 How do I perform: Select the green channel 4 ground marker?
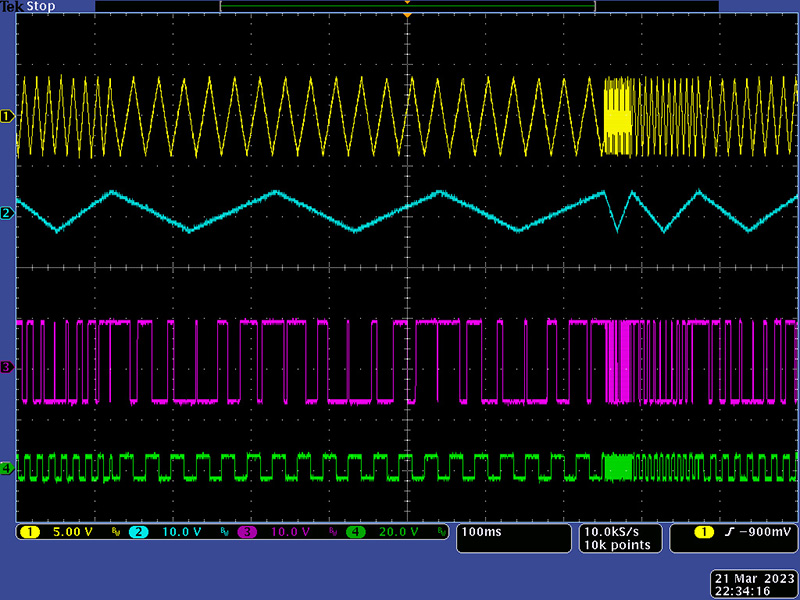[x=7, y=467]
